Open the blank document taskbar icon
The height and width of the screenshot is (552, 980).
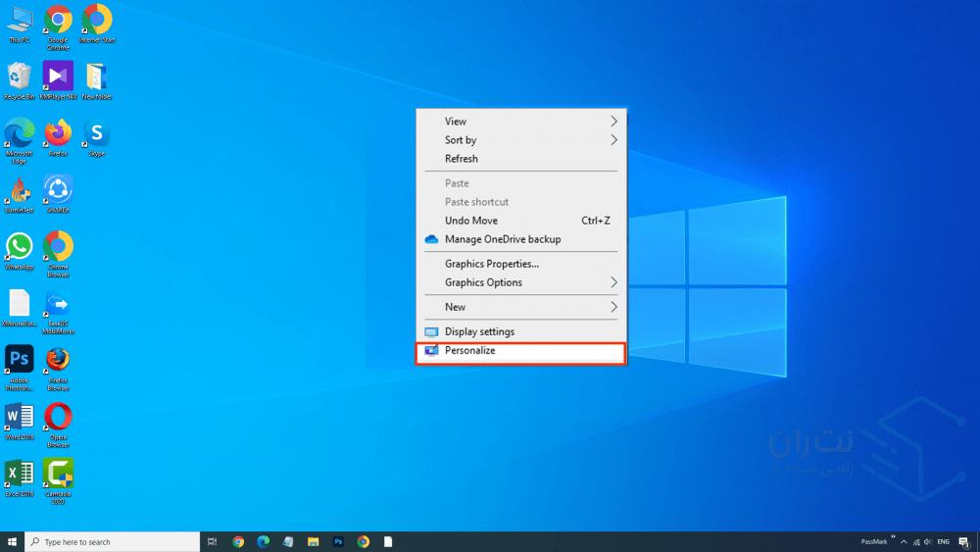click(x=388, y=542)
